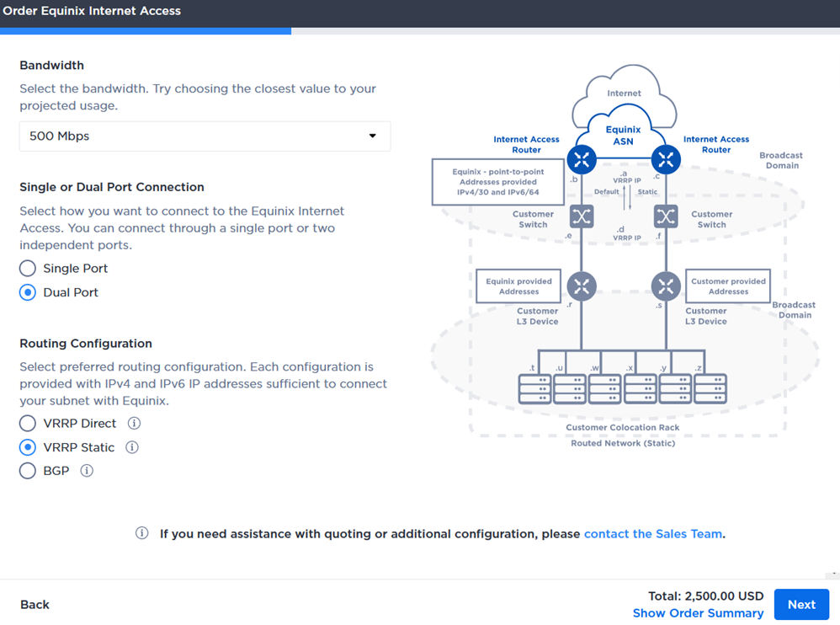Viewport: 840px width, 625px height.
Task: Select the server rack icon labeled .w
Action: point(605,388)
